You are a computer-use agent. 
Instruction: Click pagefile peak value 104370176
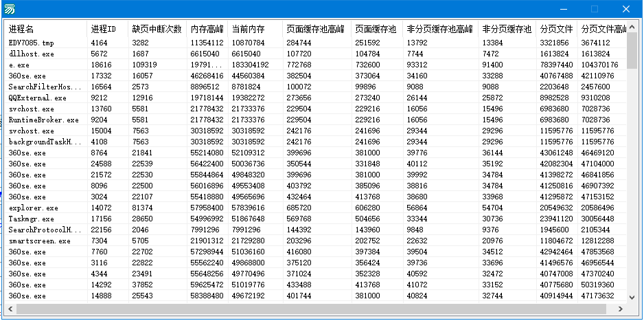pyautogui.click(x=599, y=65)
